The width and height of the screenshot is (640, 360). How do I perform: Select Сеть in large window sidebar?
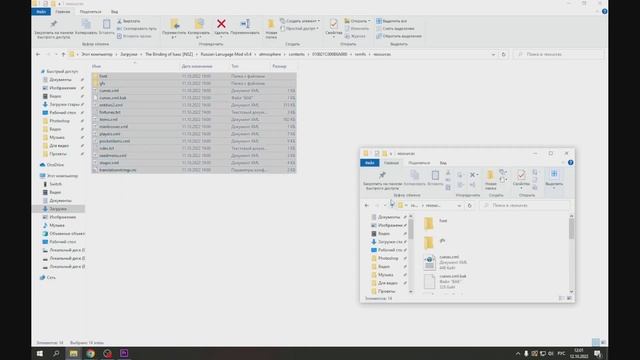point(51,278)
